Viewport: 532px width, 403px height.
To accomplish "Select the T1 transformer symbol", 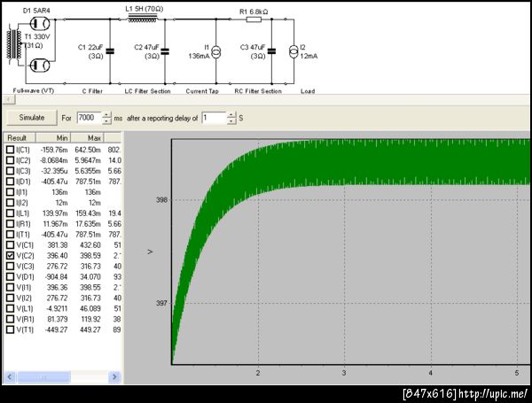I will (x=14, y=44).
